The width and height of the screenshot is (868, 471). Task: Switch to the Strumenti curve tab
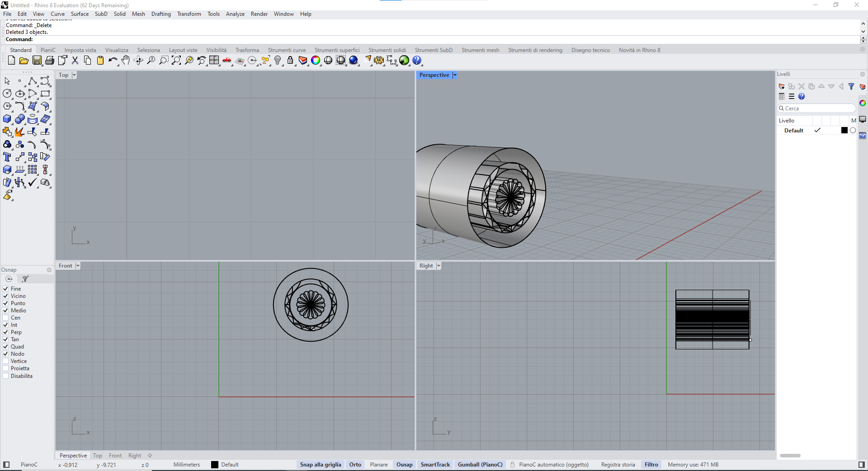(x=287, y=50)
